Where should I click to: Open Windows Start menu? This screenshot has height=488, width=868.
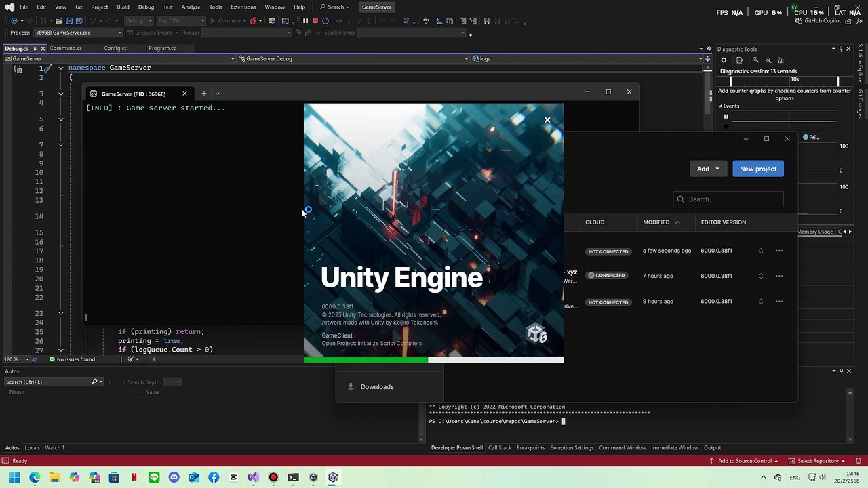pos(15,477)
